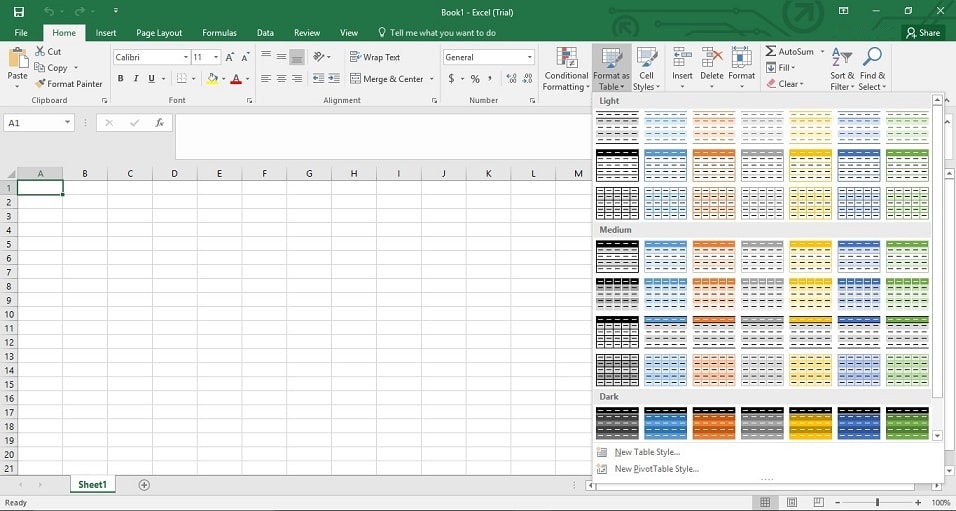Viewport: 956px width, 511px height.
Task: Toggle Align Left horizontal alignment
Action: (266, 79)
